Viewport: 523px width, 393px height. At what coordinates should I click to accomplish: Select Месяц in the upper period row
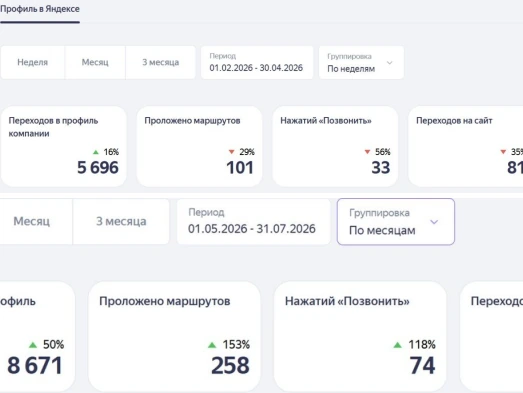tap(95, 62)
